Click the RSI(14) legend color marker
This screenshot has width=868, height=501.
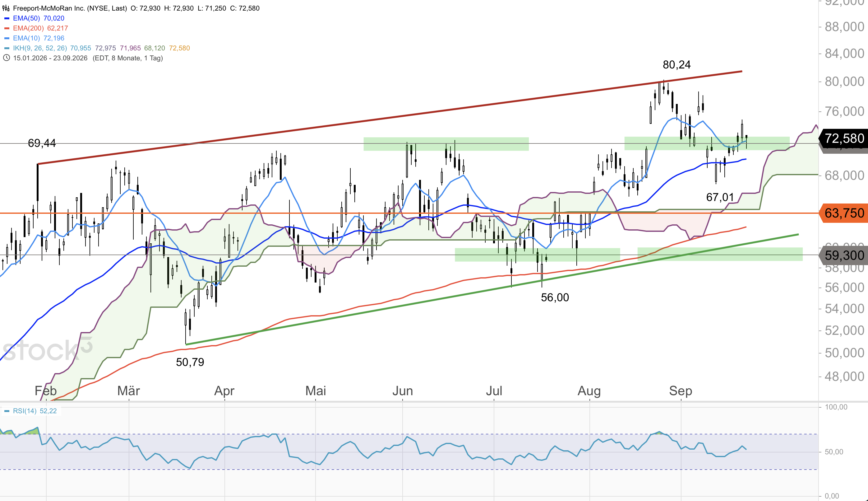pyautogui.click(x=7, y=411)
